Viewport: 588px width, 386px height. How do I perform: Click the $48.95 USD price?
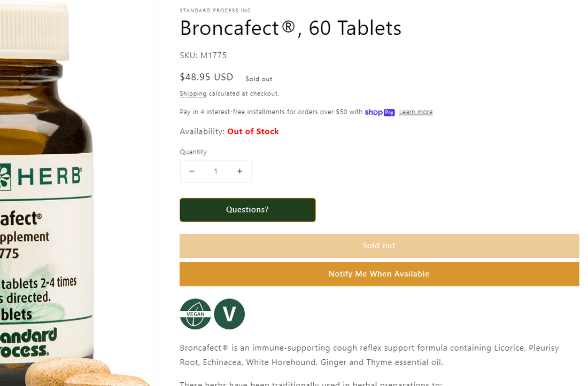[206, 77]
